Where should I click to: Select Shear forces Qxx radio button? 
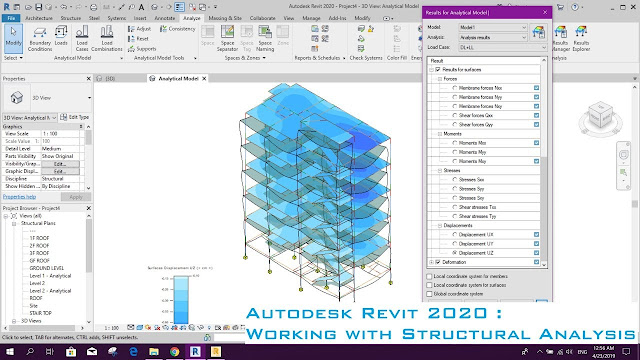point(455,116)
